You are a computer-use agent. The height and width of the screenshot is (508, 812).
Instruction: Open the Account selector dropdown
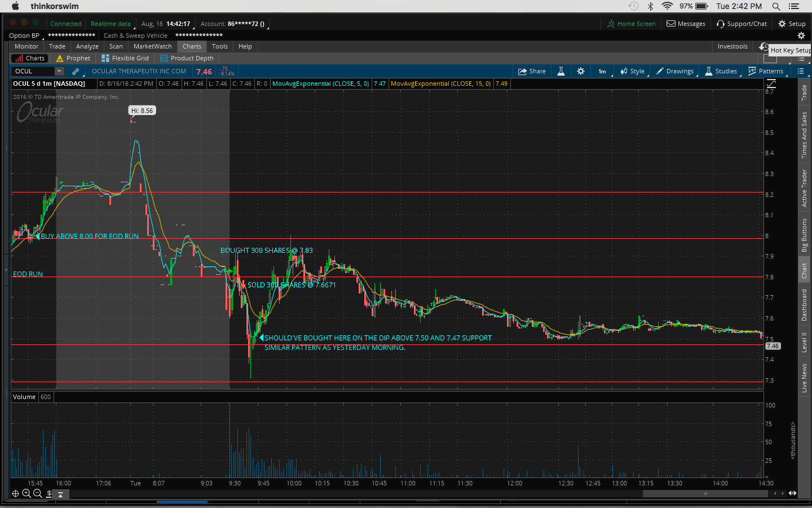tap(234, 24)
